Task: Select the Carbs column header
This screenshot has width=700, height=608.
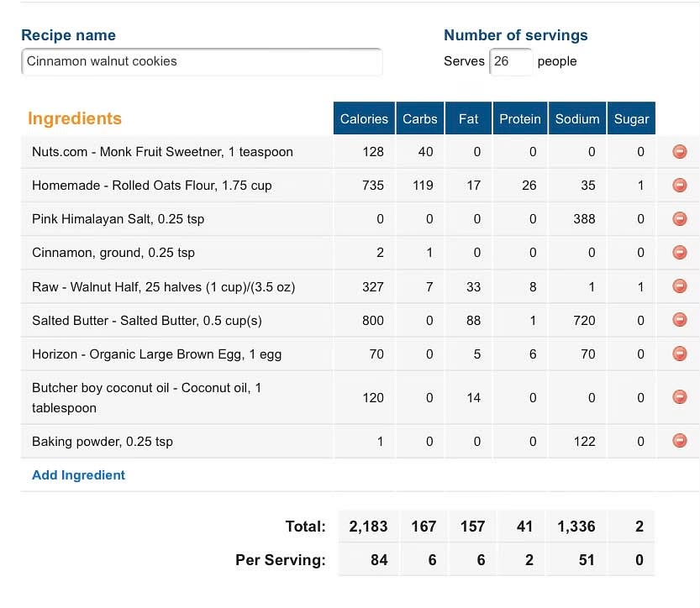Action: (419, 118)
